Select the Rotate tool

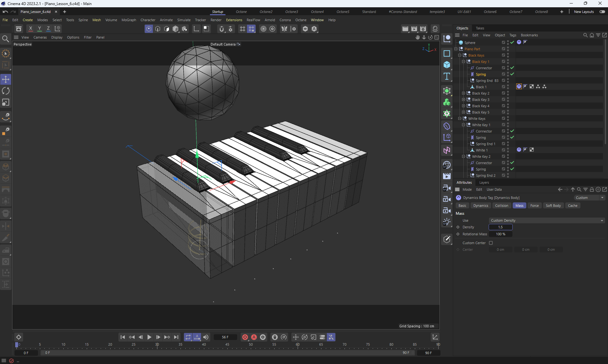pos(6,91)
